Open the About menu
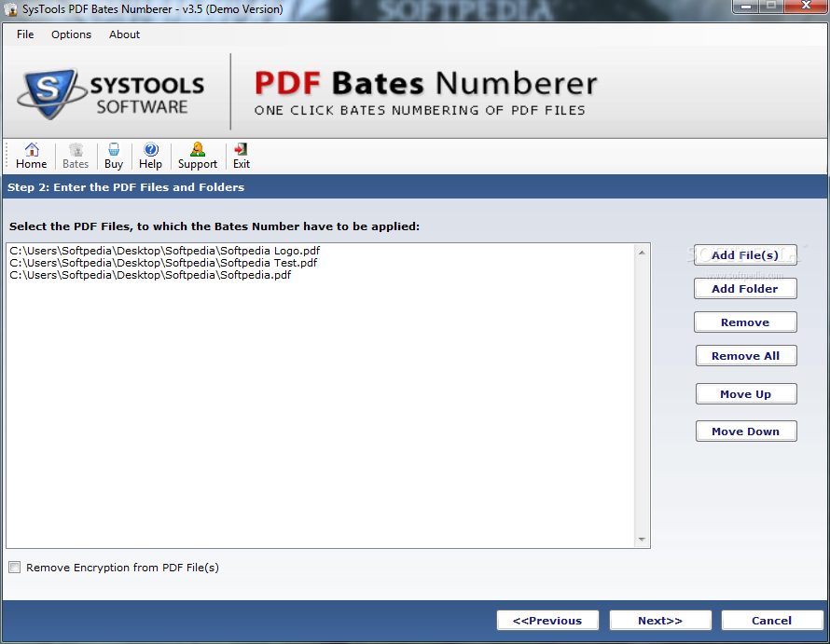Viewport: 830px width, 644px height. (x=124, y=34)
